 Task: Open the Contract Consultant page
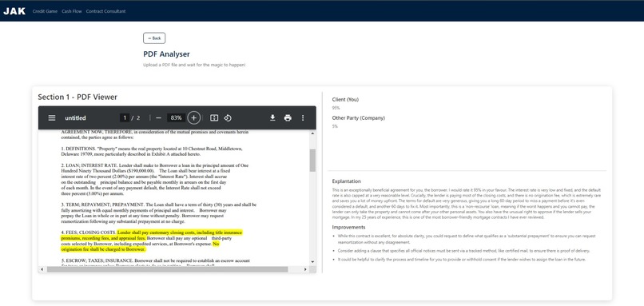(106, 11)
